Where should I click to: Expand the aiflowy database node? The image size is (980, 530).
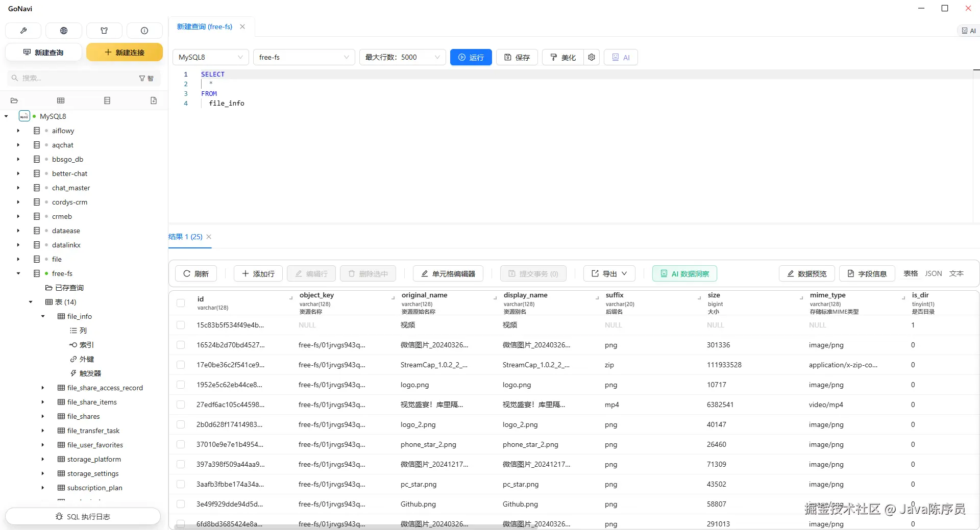pos(18,131)
